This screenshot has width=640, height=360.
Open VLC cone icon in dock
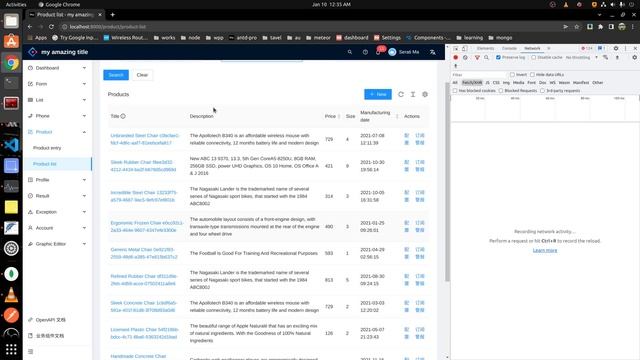11,295
